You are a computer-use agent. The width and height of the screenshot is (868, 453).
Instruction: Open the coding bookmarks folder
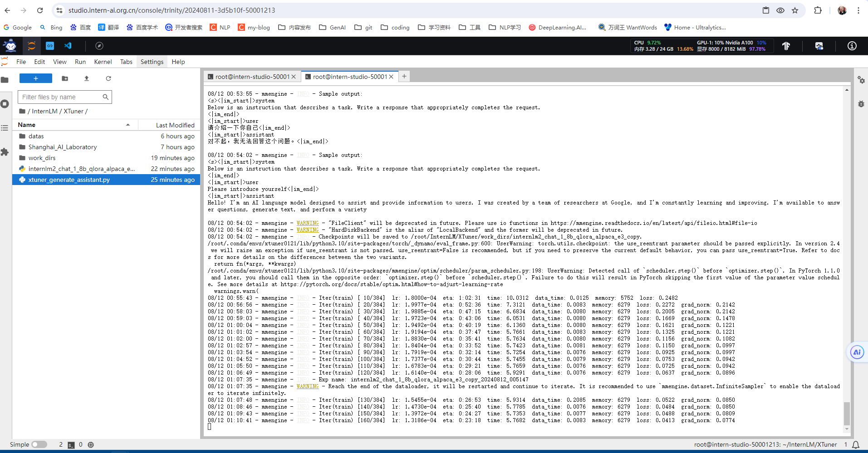click(x=395, y=28)
